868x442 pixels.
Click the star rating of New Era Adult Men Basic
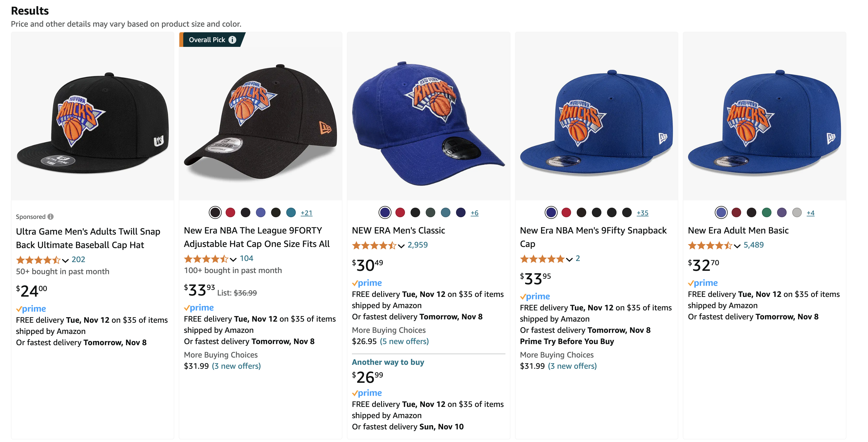[710, 245]
